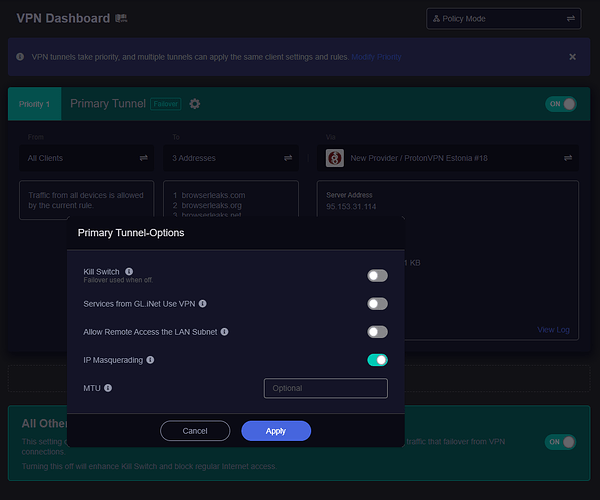This screenshot has height=500, width=600.
Task: Click info icon for Allow Remote Access
Action: click(224, 331)
